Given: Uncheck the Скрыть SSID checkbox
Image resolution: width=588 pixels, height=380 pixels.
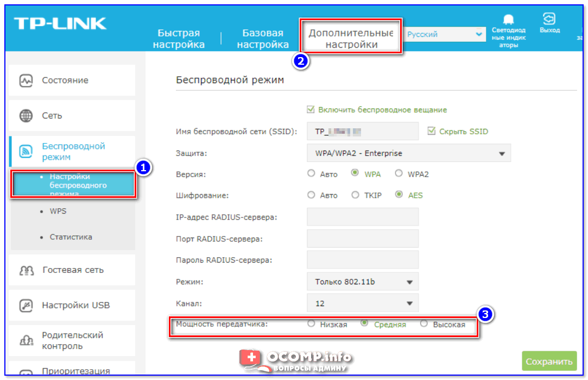Looking at the screenshot, I should pyautogui.click(x=432, y=131).
